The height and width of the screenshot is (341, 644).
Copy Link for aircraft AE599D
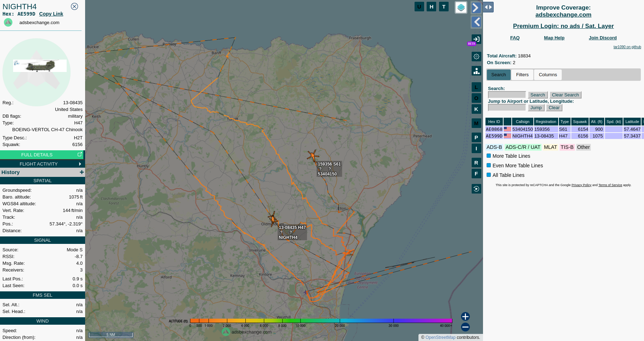pos(51,14)
